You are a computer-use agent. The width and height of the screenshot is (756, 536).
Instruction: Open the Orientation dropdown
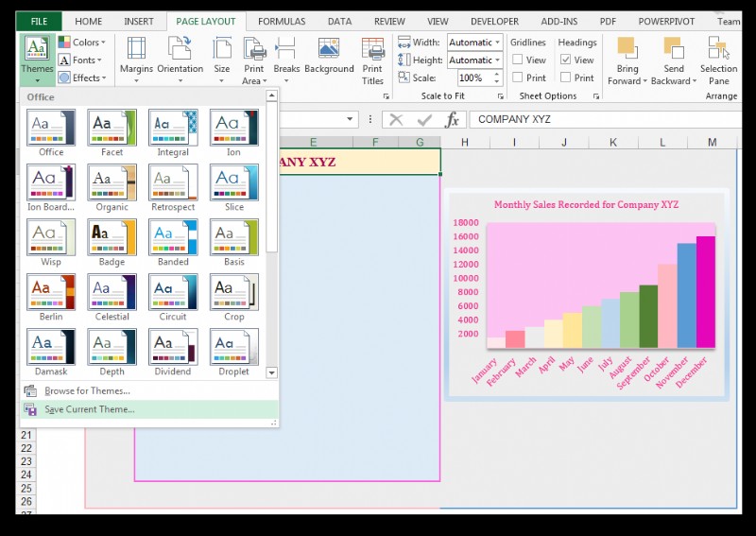pos(180,61)
